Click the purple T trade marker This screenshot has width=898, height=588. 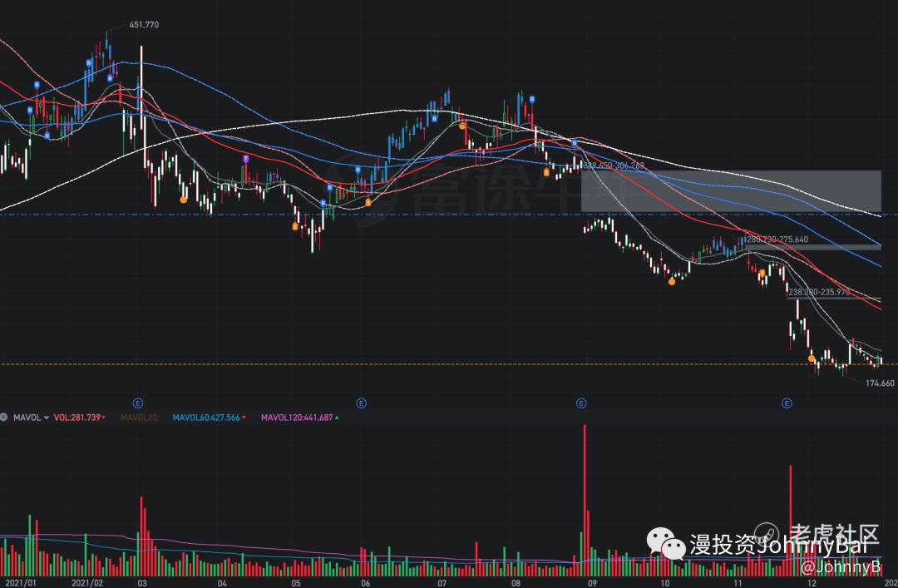tap(245, 159)
